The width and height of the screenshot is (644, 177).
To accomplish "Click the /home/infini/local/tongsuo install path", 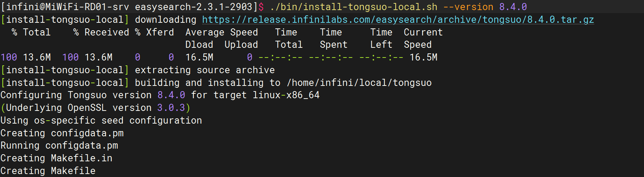I will coord(359,83).
